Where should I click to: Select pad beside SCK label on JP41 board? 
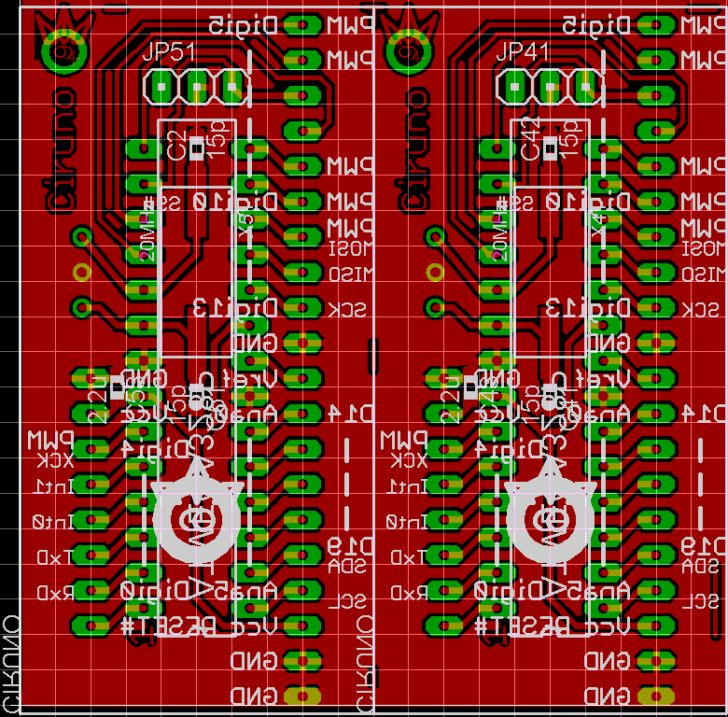coord(655,307)
